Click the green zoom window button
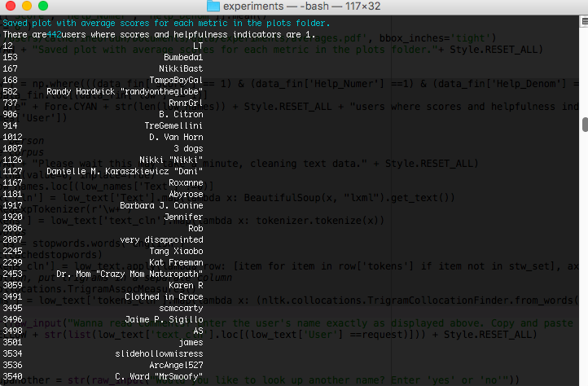 click(43, 6)
